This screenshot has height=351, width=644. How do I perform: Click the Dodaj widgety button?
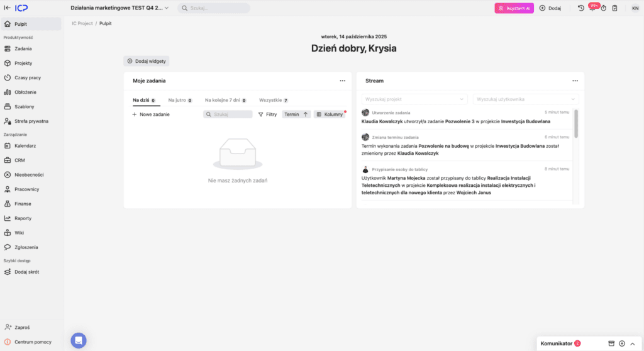pos(147,61)
